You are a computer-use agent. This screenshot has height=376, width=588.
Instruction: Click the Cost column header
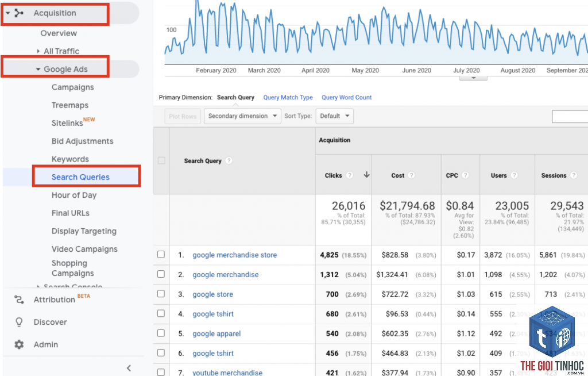(x=397, y=175)
